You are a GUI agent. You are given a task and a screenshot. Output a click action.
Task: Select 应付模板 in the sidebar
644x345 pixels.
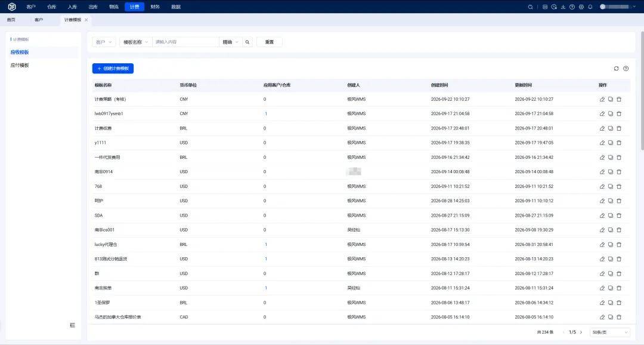(x=20, y=66)
